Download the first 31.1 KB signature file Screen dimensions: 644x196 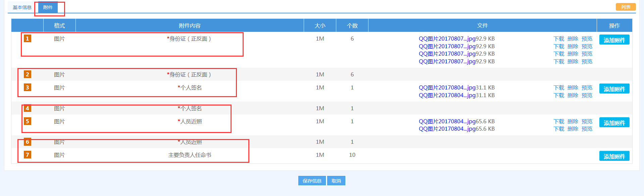[559, 88]
